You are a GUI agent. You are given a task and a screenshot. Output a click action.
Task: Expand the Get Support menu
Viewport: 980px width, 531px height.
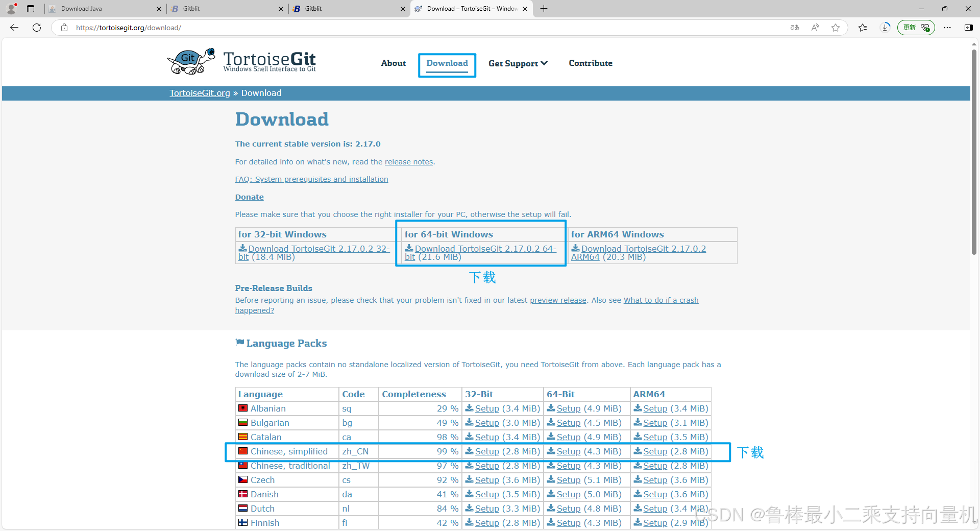pos(518,63)
